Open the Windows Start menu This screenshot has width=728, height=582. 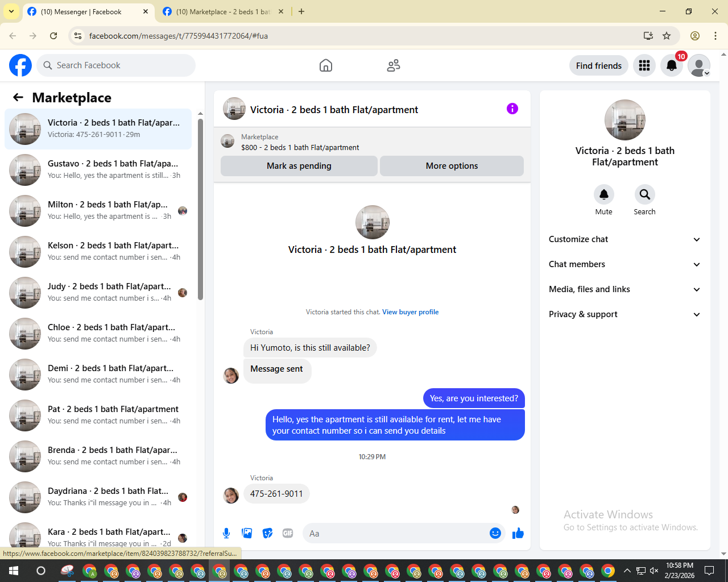pyautogui.click(x=14, y=571)
